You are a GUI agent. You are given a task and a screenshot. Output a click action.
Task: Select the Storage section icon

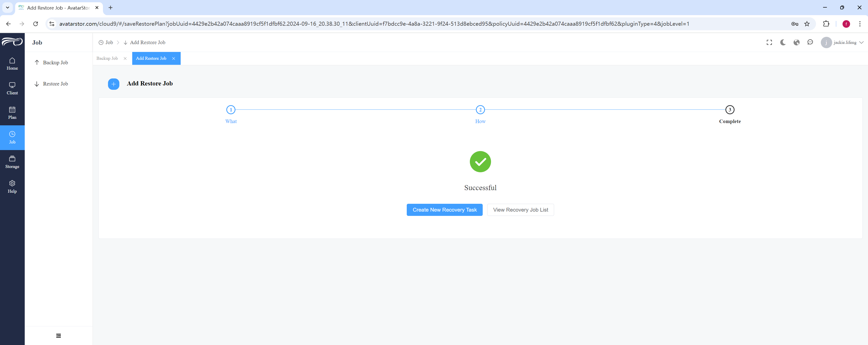[x=12, y=162]
